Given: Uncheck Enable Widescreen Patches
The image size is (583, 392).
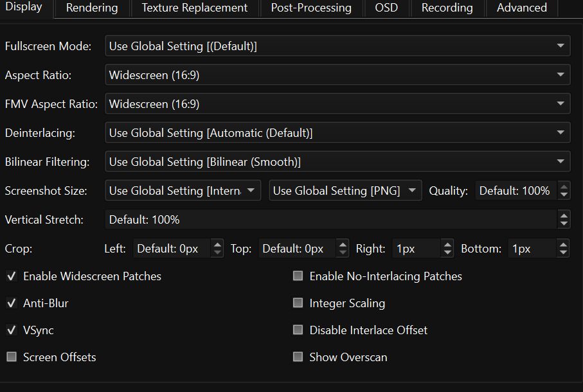Looking at the screenshot, I should click(x=11, y=276).
